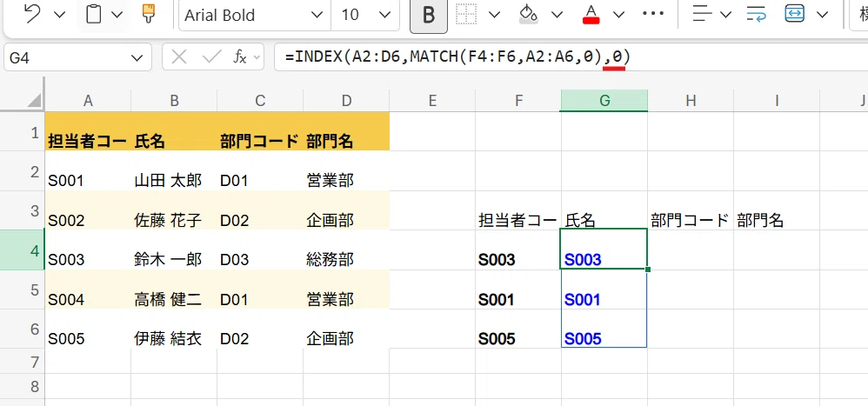Select row 1 header
Screen dimensions: 868x406
22,131
